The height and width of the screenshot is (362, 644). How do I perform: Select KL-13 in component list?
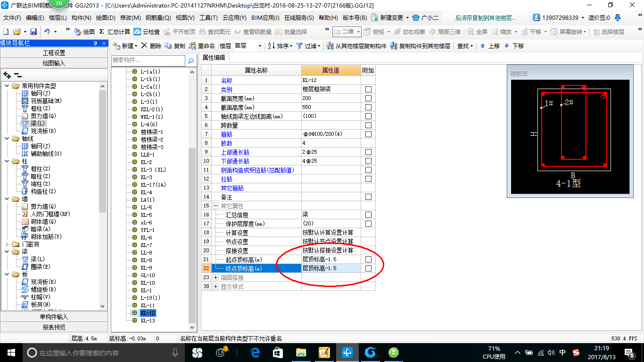click(148, 321)
